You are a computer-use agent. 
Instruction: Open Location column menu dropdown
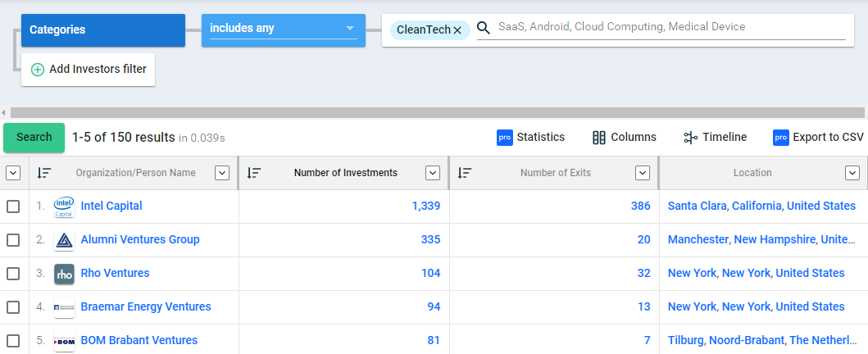852,173
